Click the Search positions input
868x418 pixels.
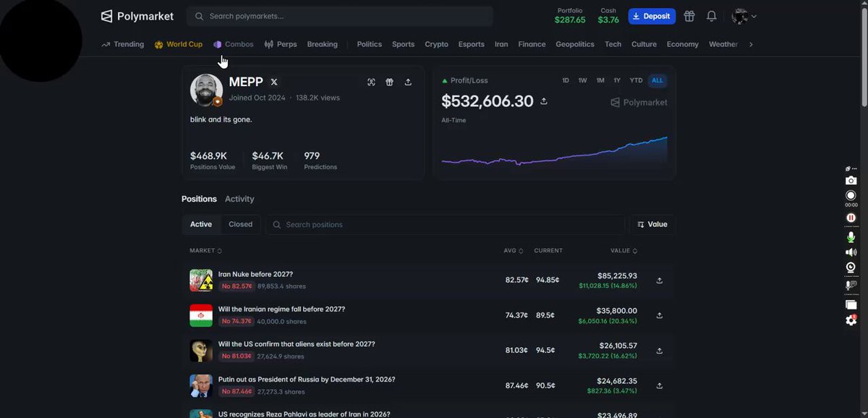445,224
